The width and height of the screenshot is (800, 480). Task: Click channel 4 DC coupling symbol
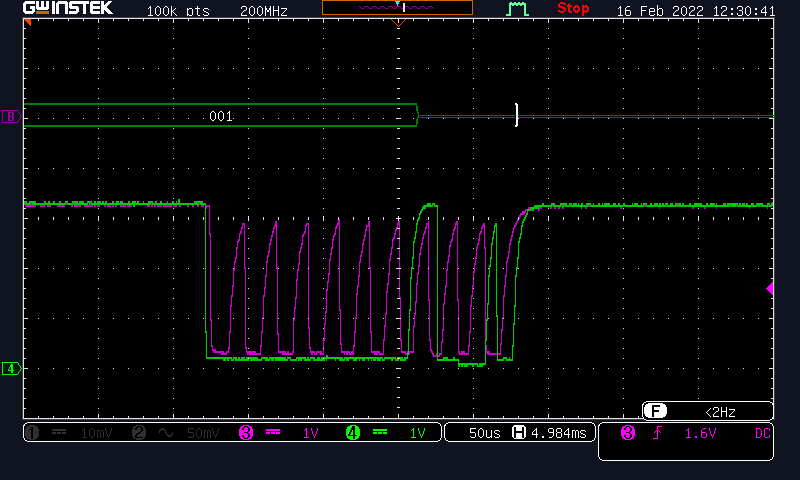380,433
